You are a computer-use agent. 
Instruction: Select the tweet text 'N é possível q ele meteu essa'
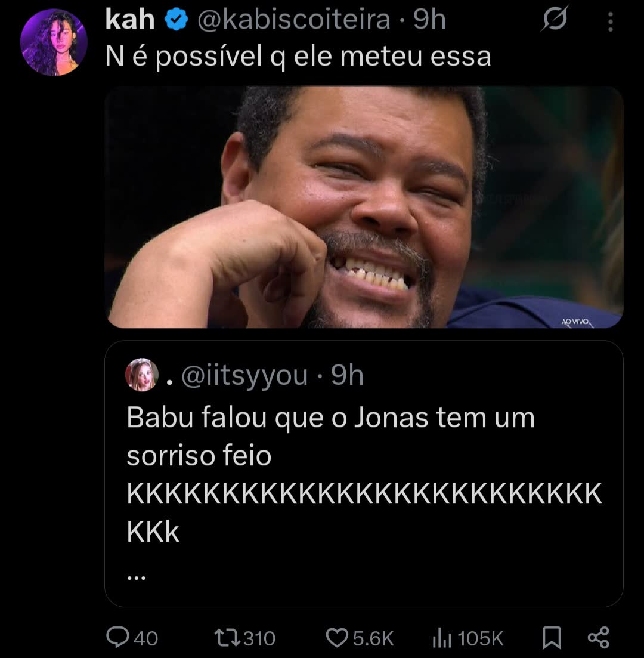click(x=298, y=57)
